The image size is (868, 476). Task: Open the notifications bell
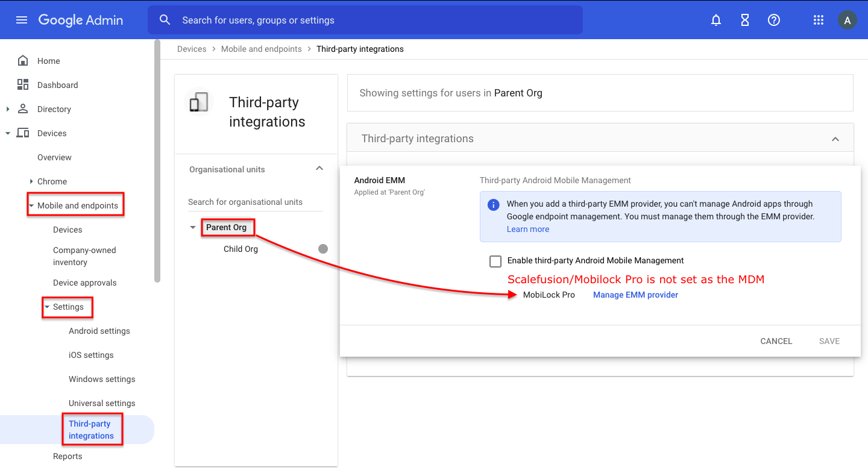(716, 20)
